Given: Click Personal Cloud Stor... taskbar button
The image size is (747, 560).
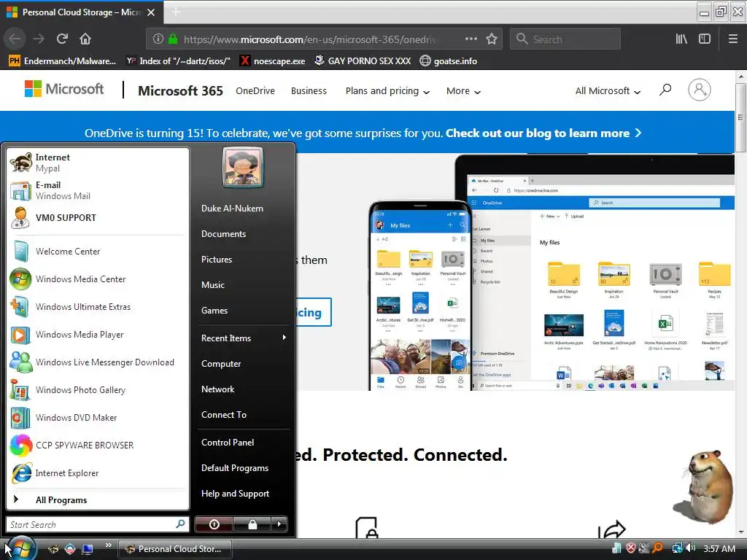Looking at the screenshot, I should coord(175,549).
